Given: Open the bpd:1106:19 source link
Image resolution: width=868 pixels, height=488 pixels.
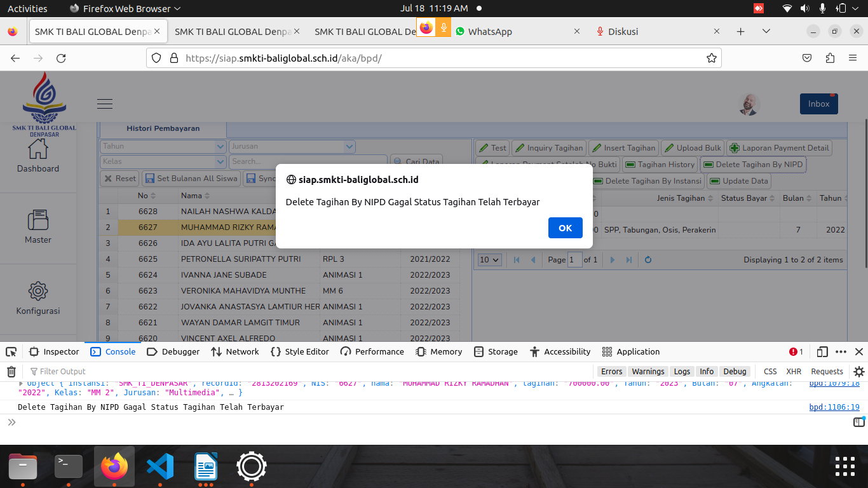Looking at the screenshot, I should pyautogui.click(x=834, y=407).
